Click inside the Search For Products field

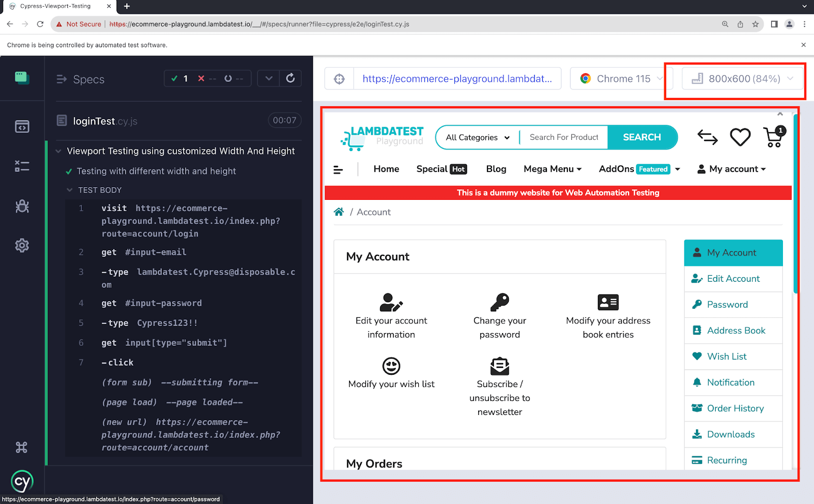(564, 137)
